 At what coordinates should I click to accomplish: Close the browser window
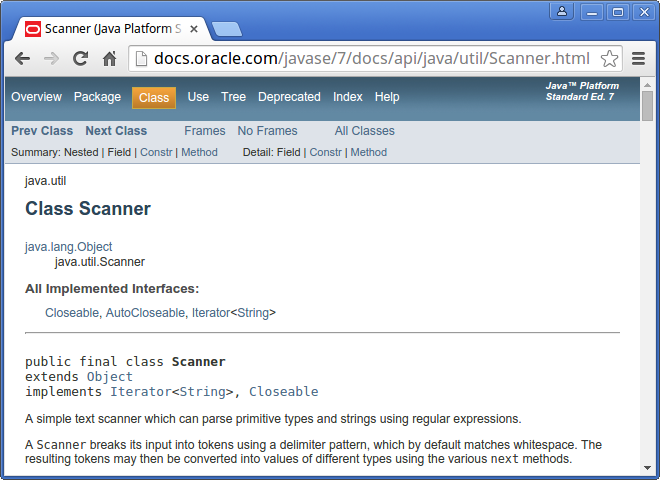click(644, 12)
